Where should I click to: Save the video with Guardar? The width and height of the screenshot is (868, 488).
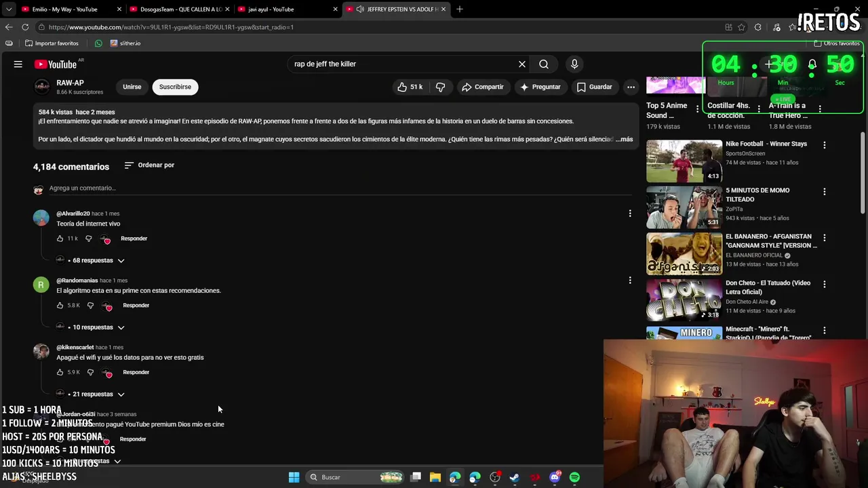[x=594, y=87]
